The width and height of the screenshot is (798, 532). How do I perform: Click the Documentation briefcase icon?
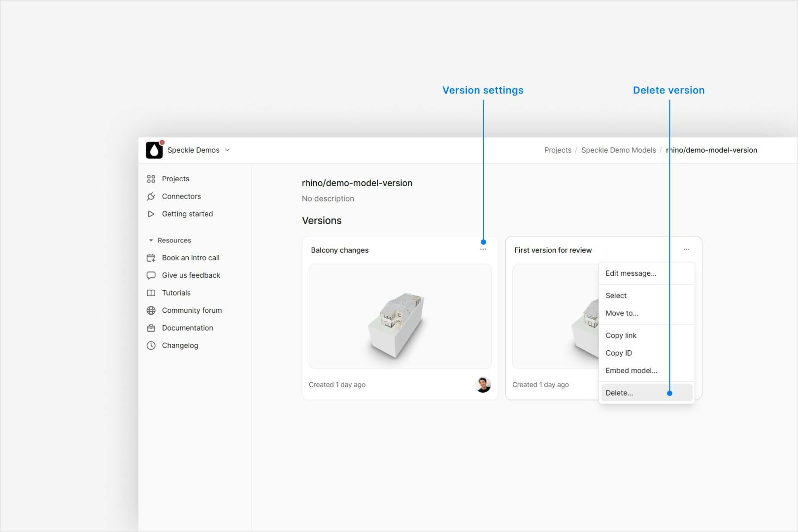click(x=151, y=328)
